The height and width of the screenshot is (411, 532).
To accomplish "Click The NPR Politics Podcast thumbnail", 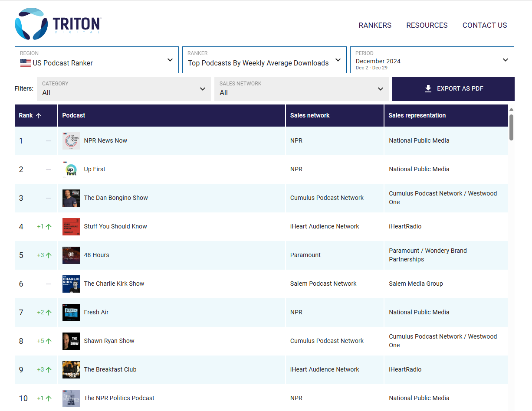I will coord(71,398).
